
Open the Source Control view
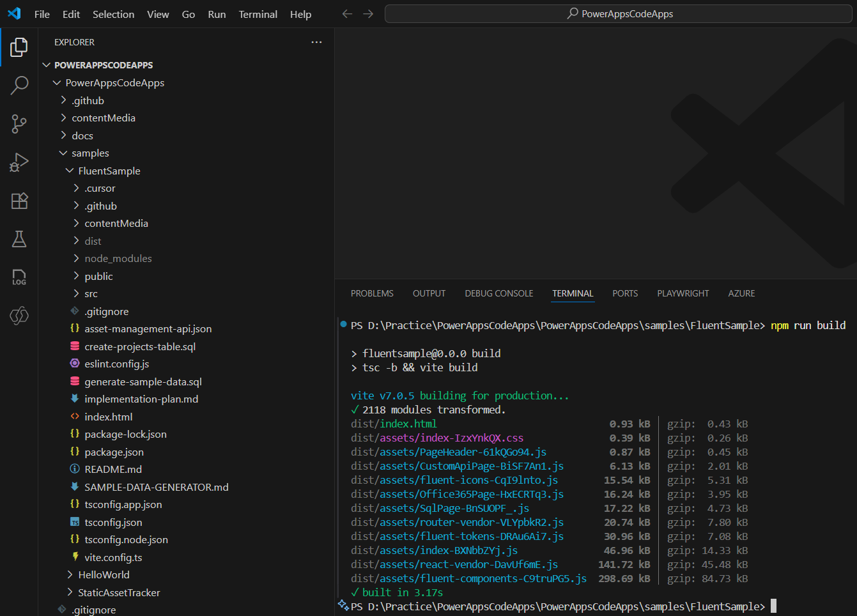(x=19, y=124)
